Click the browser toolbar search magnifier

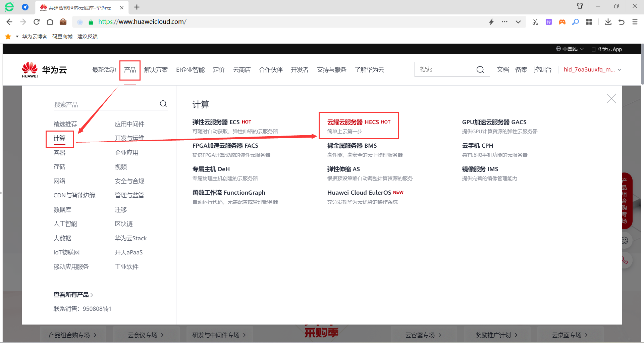576,22
